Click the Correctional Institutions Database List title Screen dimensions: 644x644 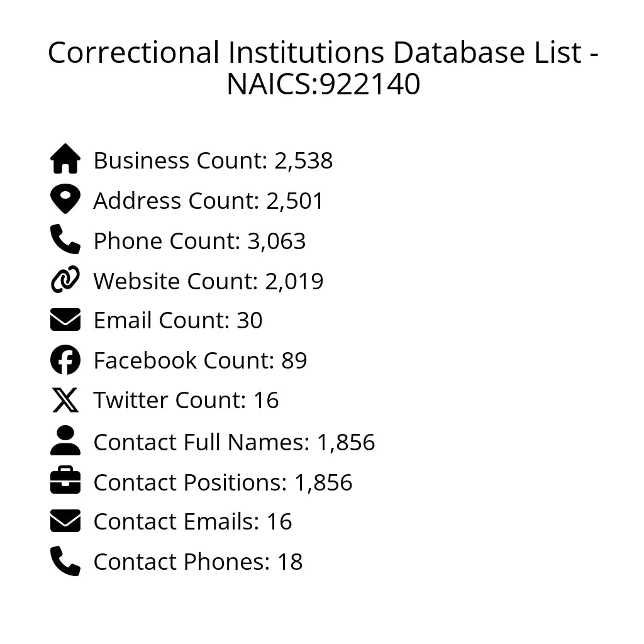click(323, 68)
